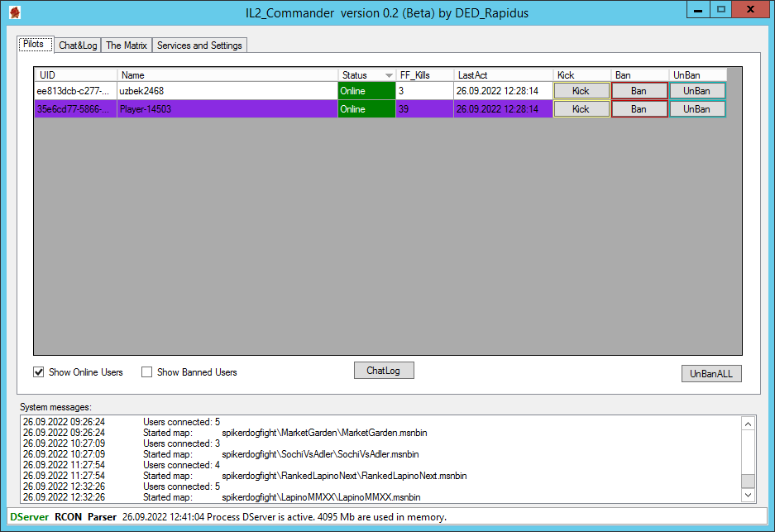Click LastAct cell of uzbek2468 row
This screenshot has width=775, height=532.
point(503,91)
